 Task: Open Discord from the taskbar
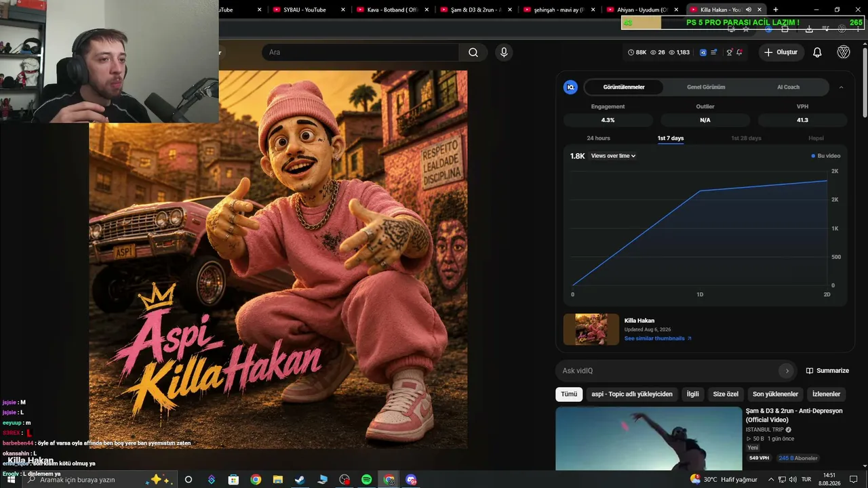coord(411,479)
